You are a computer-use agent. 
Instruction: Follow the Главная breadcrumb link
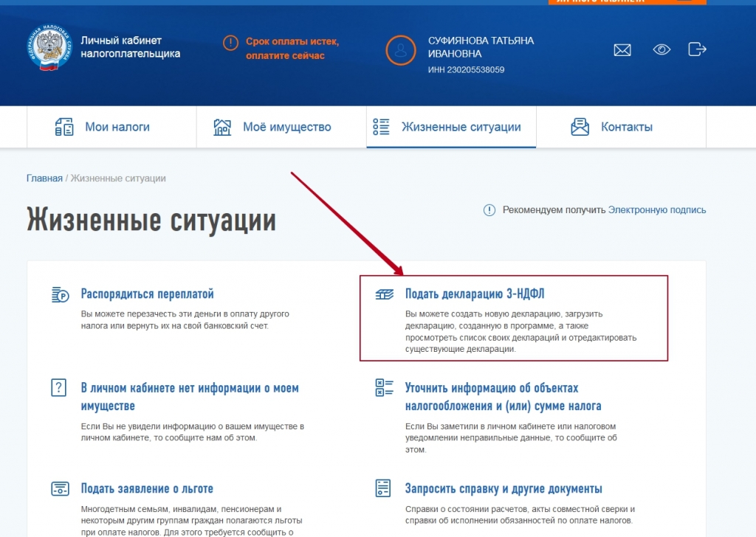pos(44,179)
